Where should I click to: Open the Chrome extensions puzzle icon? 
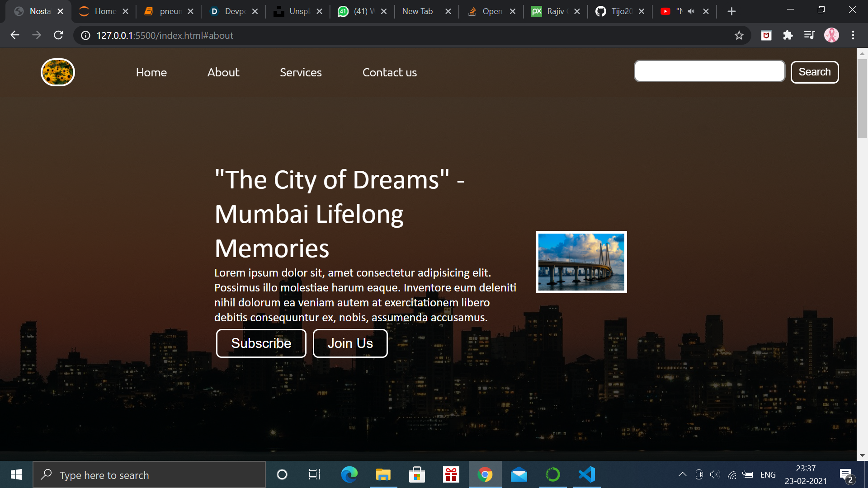point(788,35)
